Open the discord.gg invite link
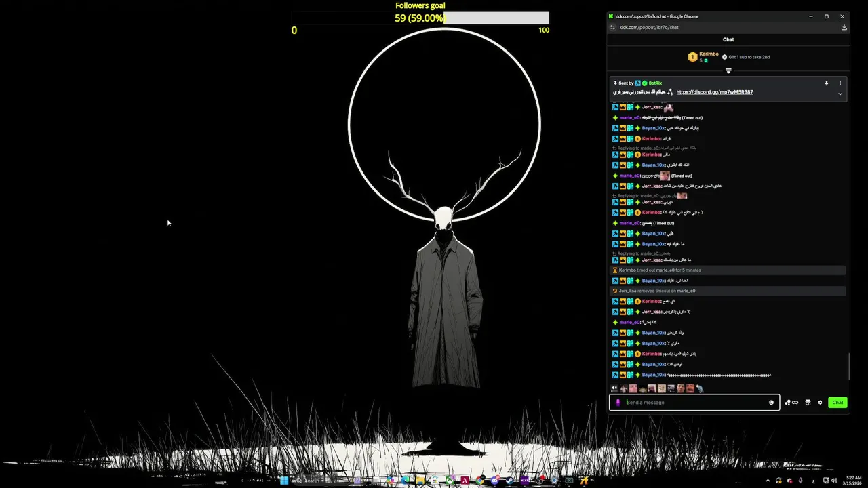This screenshot has width=868, height=488. 715,92
